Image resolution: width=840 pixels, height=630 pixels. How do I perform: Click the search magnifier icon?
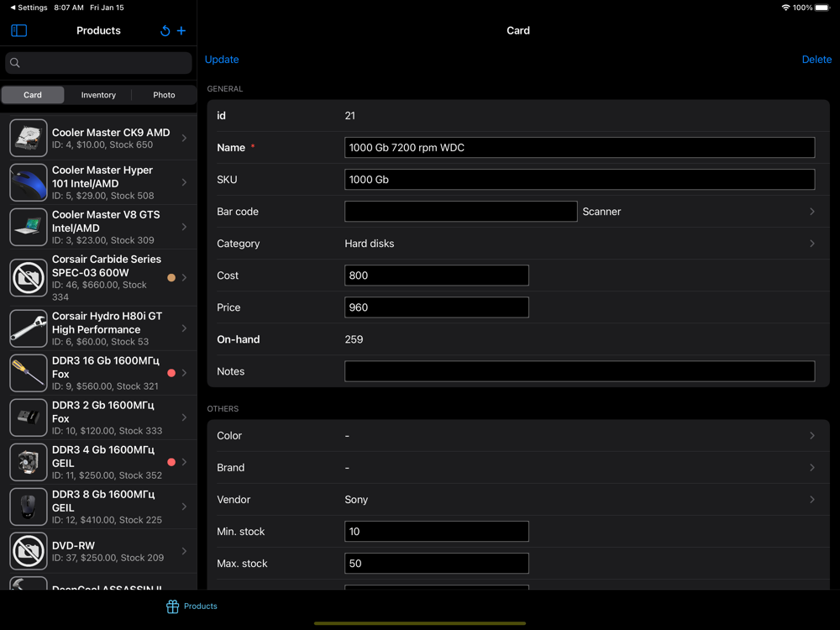click(15, 63)
